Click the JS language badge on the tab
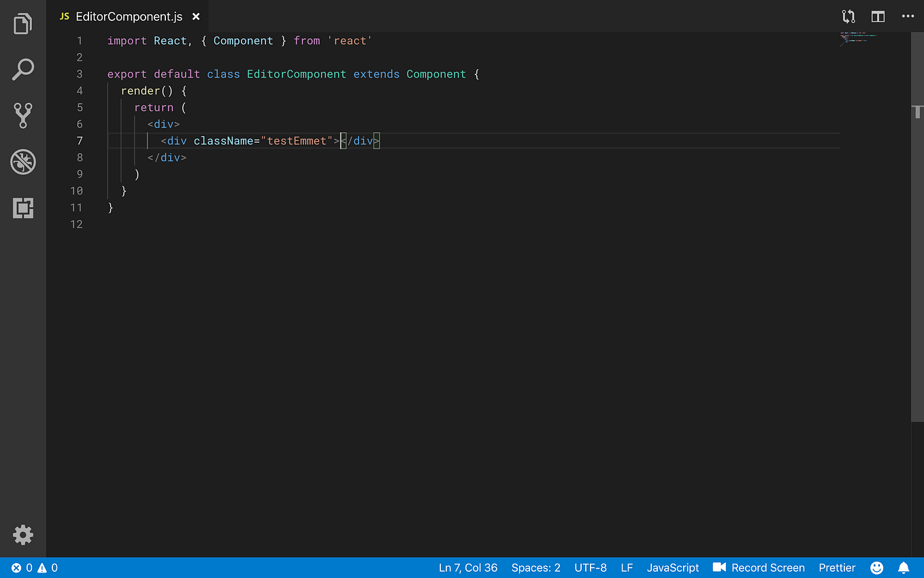 (63, 16)
